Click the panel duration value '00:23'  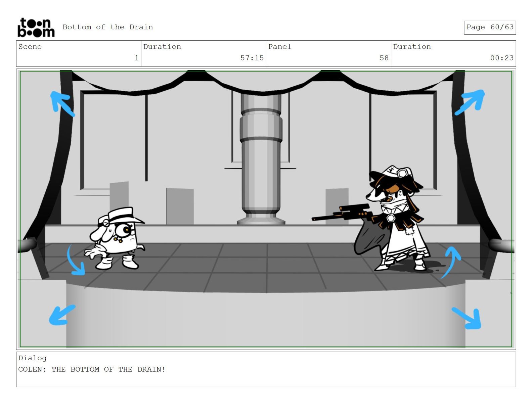(502, 58)
